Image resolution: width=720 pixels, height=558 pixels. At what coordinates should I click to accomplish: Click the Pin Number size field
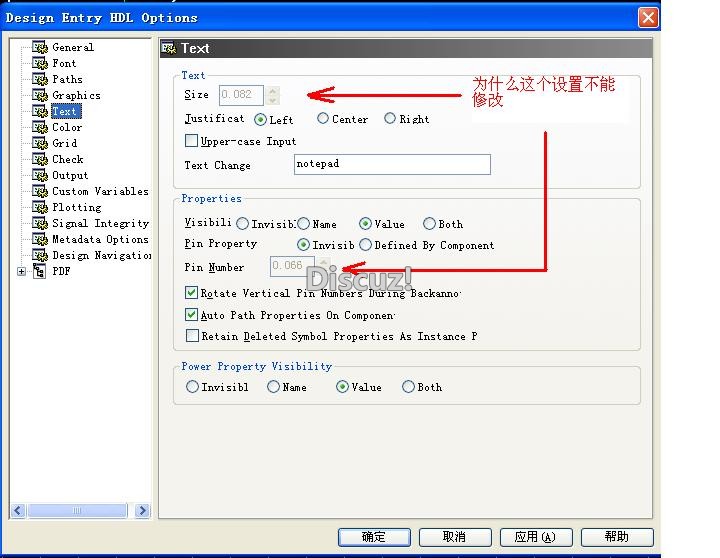click(x=292, y=266)
